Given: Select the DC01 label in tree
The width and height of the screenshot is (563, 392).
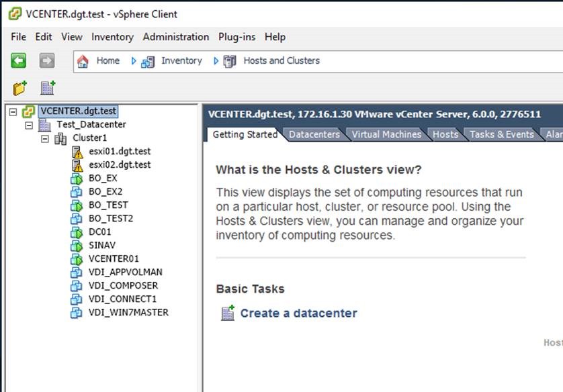Looking at the screenshot, I should (x=100, y=232).
